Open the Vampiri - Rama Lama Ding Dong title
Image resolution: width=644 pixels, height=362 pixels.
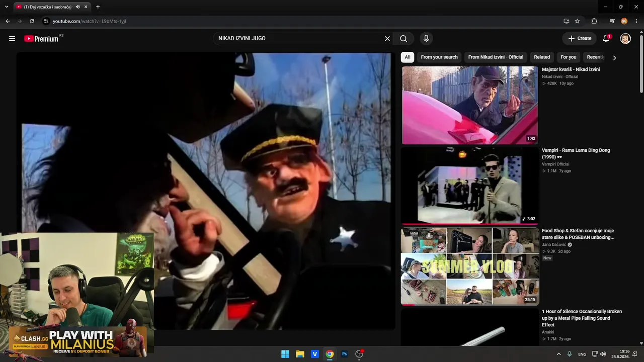[x=576, y=153]
